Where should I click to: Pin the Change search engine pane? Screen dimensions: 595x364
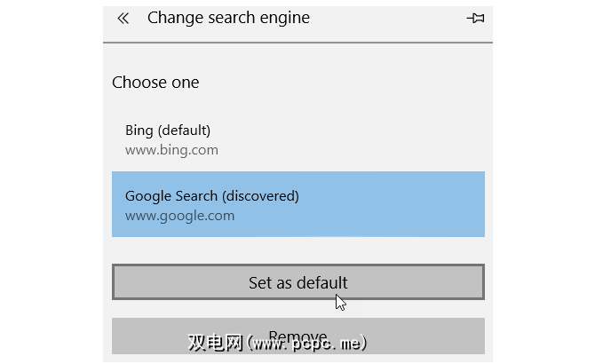475,18
